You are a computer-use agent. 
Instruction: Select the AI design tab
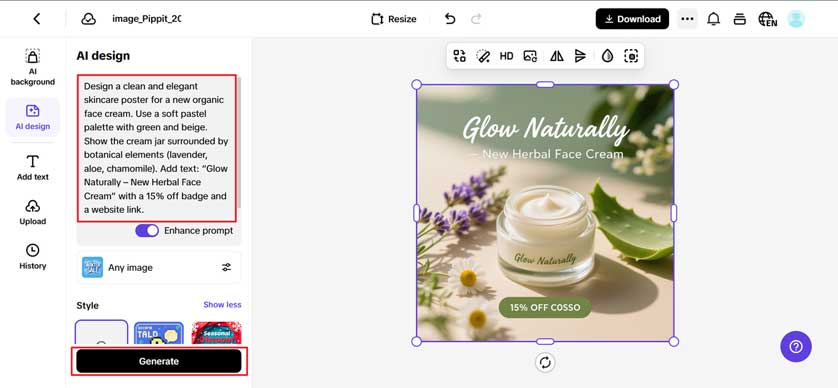pyautogui.click(x=33, y=117)
